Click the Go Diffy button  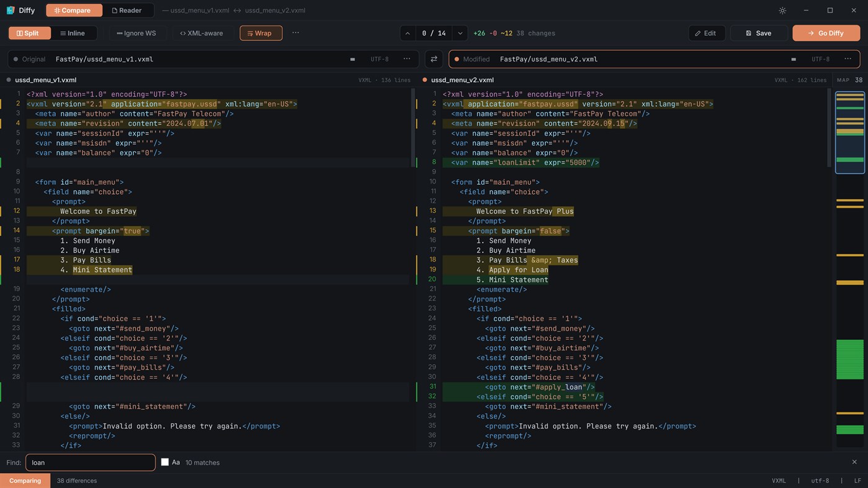[x=826, y=33]
